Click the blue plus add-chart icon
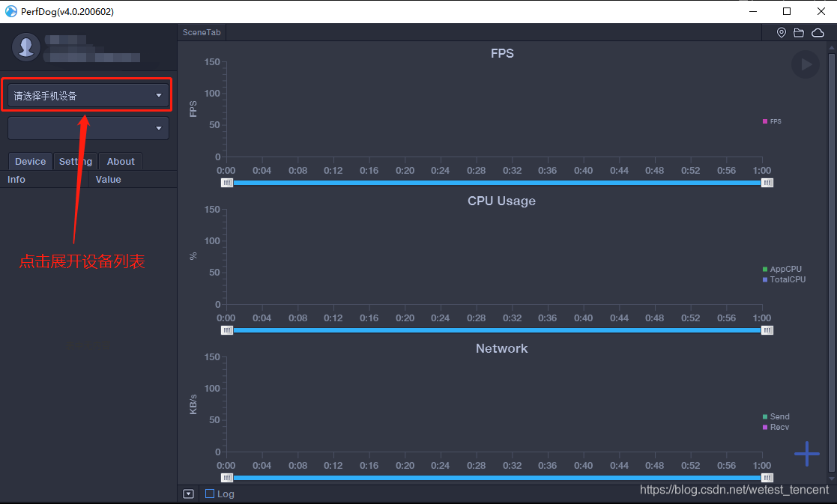Screen dimensions: 837x504 point(806,454)
